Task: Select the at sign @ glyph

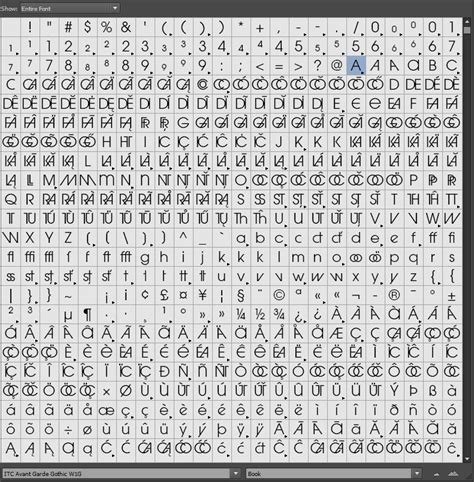Action: pos(337,65)
